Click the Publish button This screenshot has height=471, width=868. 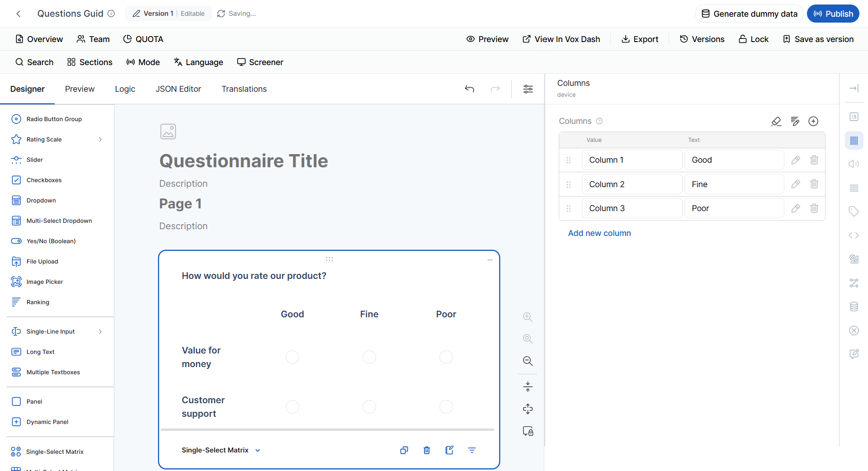[833, 14]
